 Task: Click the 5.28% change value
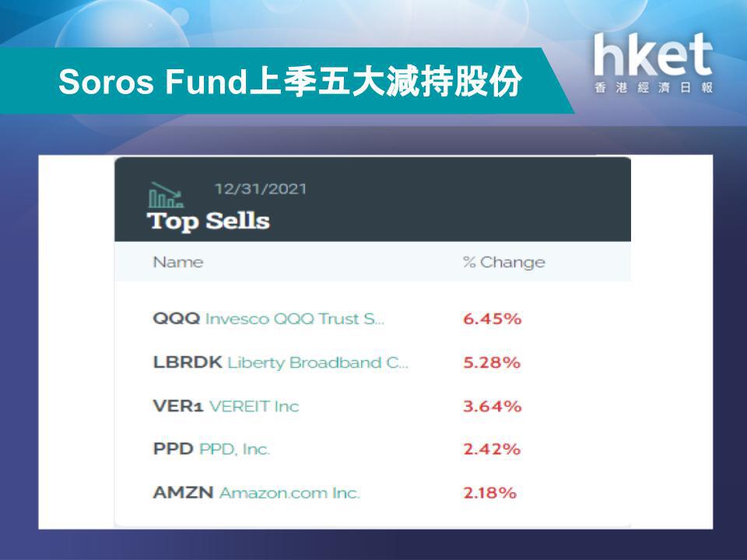[492, 362]
